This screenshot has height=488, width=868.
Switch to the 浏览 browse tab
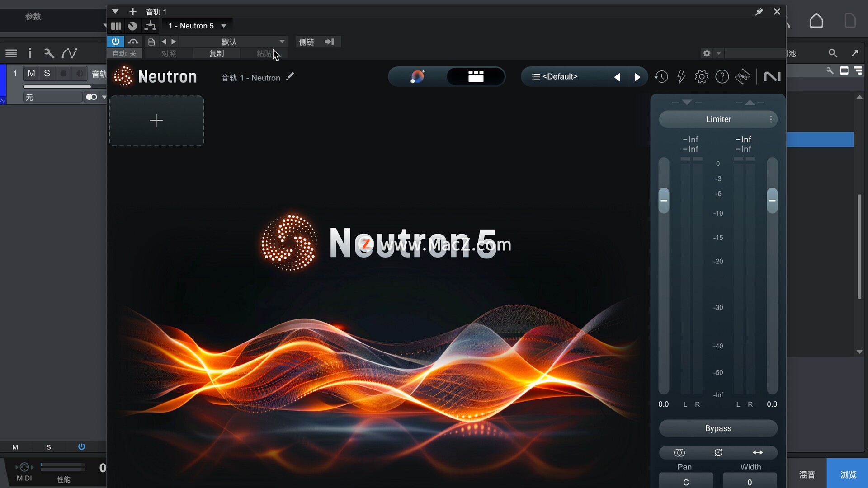tap(848, 474)
